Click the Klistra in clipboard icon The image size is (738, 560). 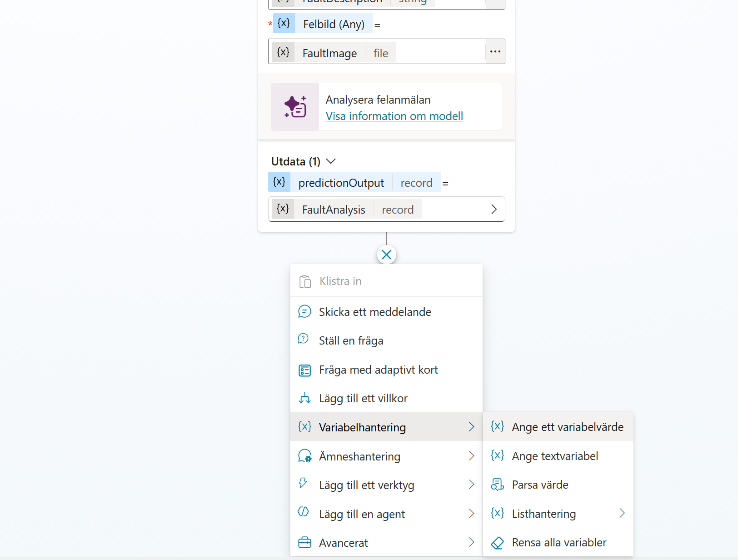point(305,281)
